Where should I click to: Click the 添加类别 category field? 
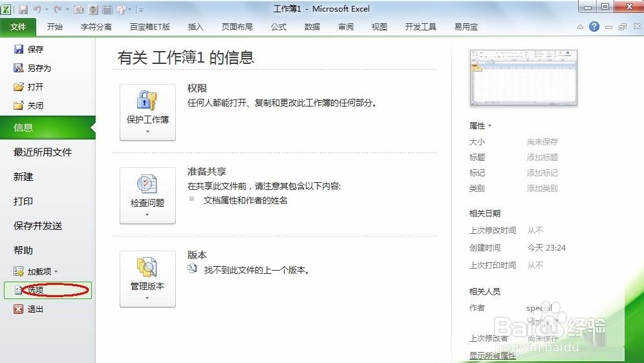click(542, 189)
